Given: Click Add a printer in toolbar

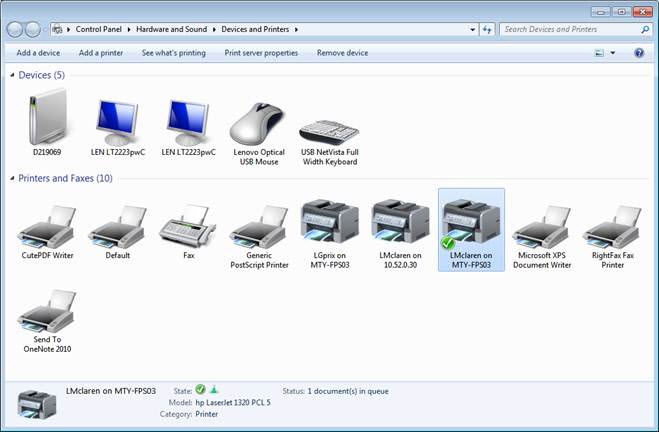Looking at the screenshot, I should point(100,52).
